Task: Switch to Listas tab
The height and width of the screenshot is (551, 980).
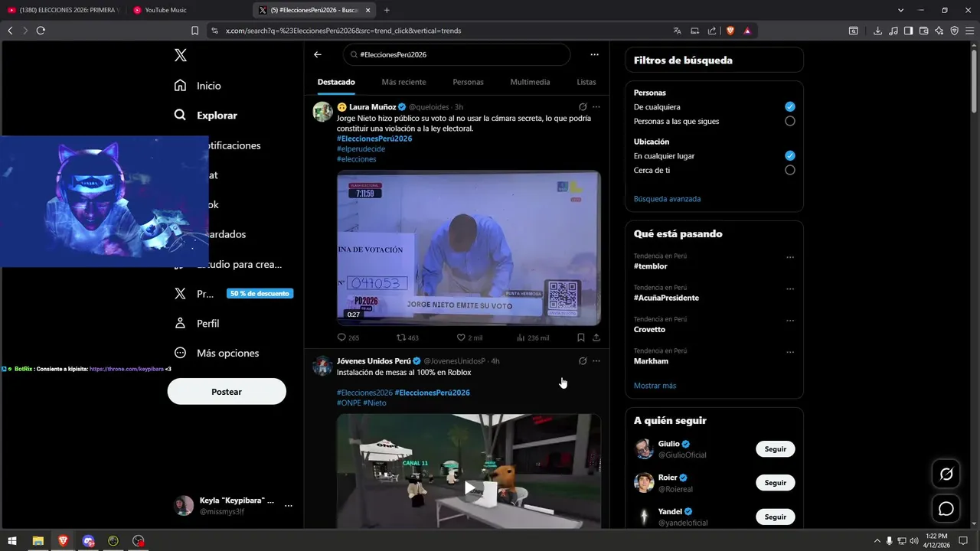Action: point(586,82)
